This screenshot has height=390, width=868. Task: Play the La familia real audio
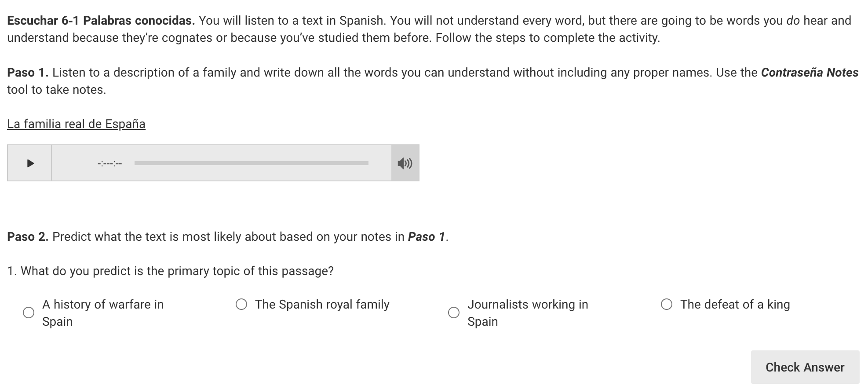[30, 163]
